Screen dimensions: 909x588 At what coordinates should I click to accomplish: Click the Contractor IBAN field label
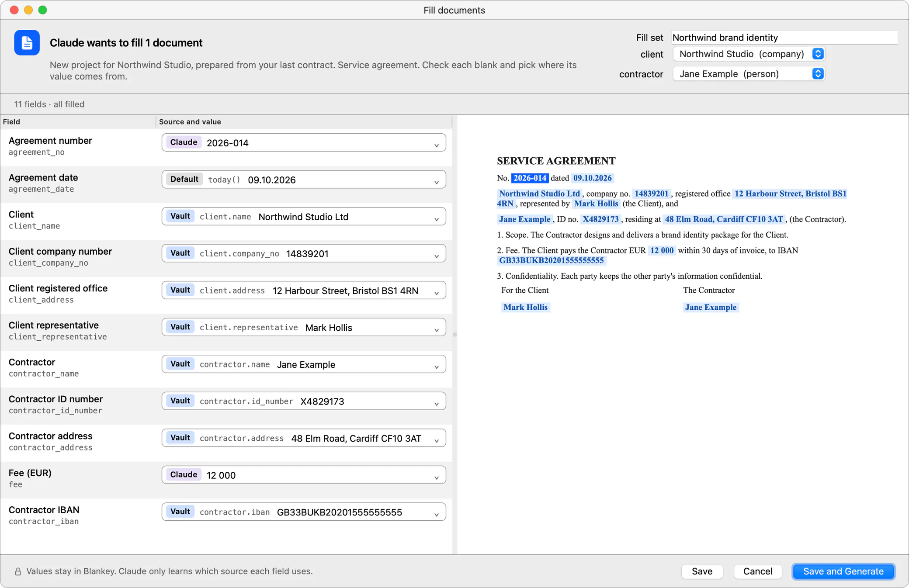coord(44,510)
